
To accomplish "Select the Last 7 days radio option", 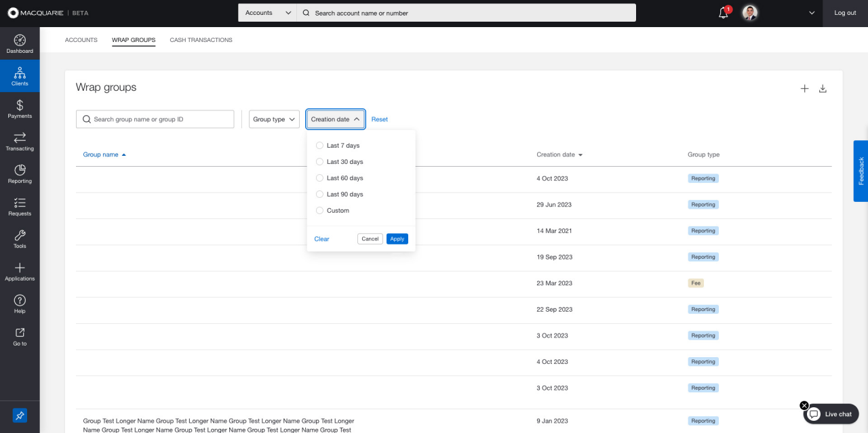I will click(320, 146).
